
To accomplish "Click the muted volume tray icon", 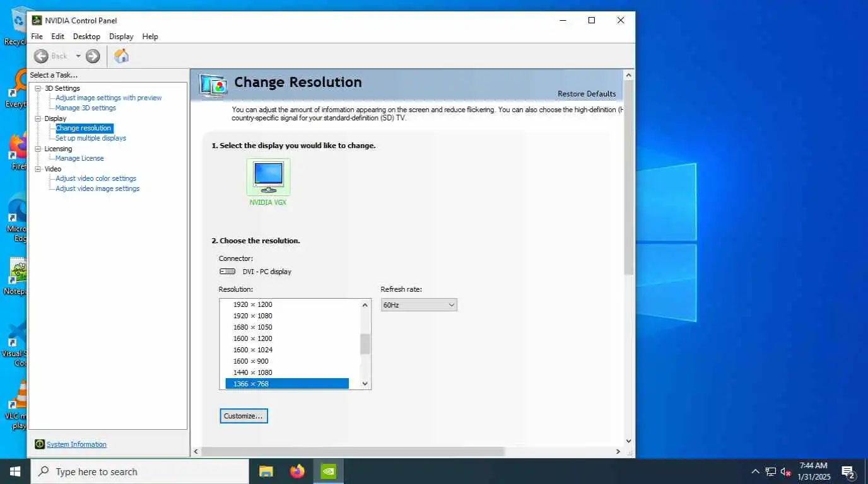I will pos(786,471).
